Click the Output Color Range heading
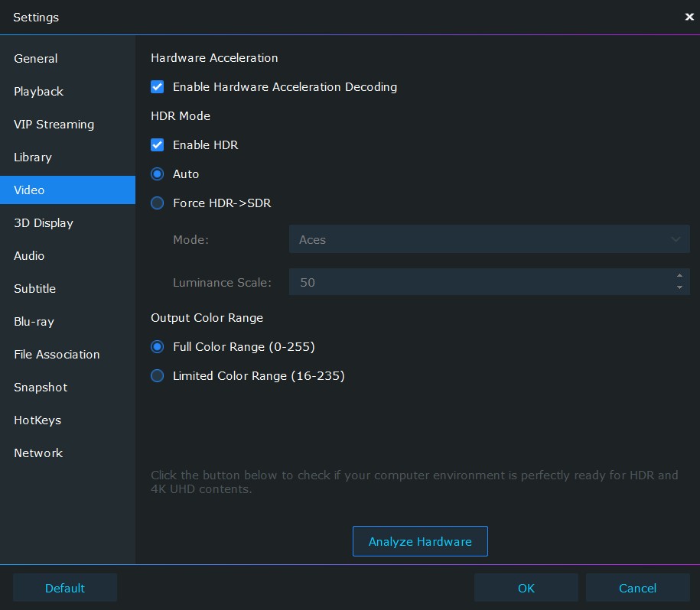Screen dimensions: 700x610 coord(207,317)
